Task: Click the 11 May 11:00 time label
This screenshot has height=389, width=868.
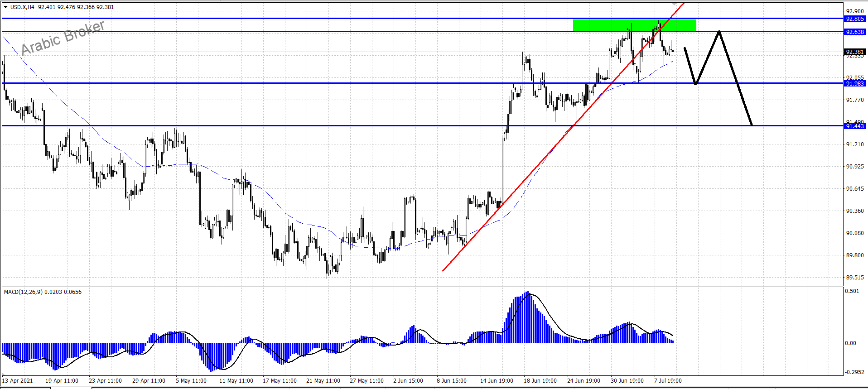Action: tap(236, 381)
